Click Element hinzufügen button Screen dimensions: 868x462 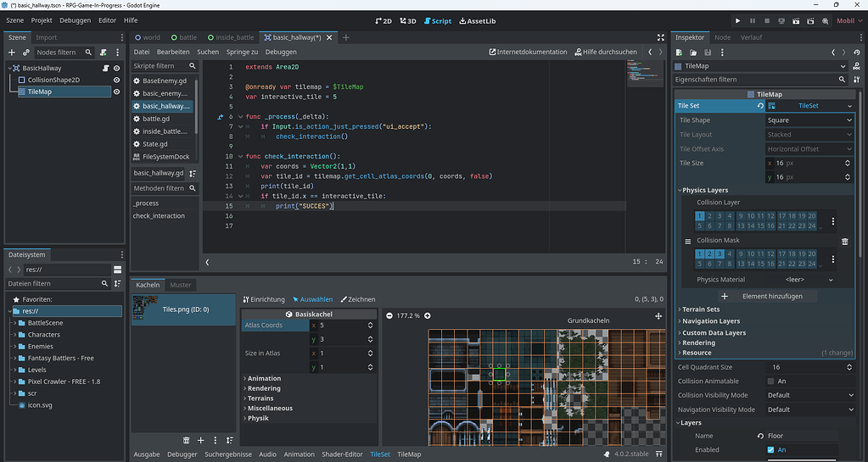pyautogui.click(x=767, y=297)
